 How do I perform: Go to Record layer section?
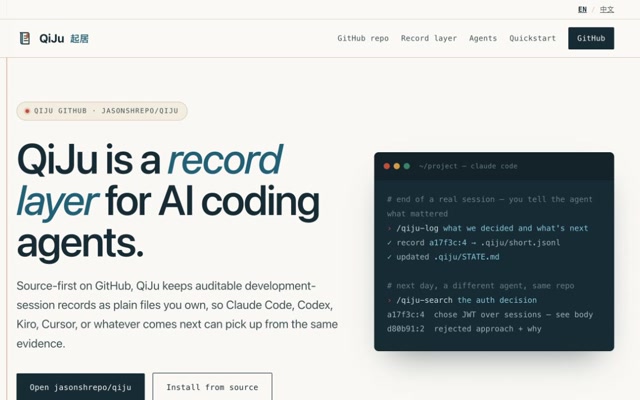pyautogui.click(x=429, y=38)
